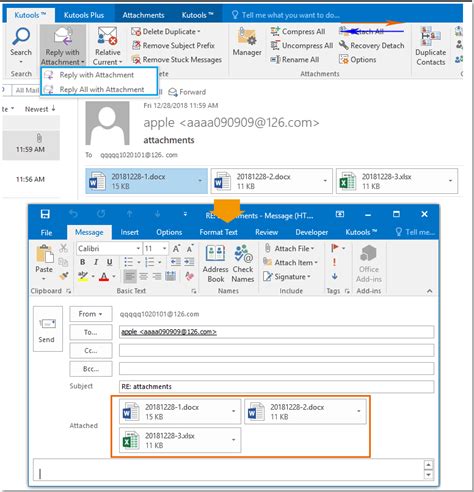Apply the yellow text highlight color
474x492 pixels.
pos(83,276)
